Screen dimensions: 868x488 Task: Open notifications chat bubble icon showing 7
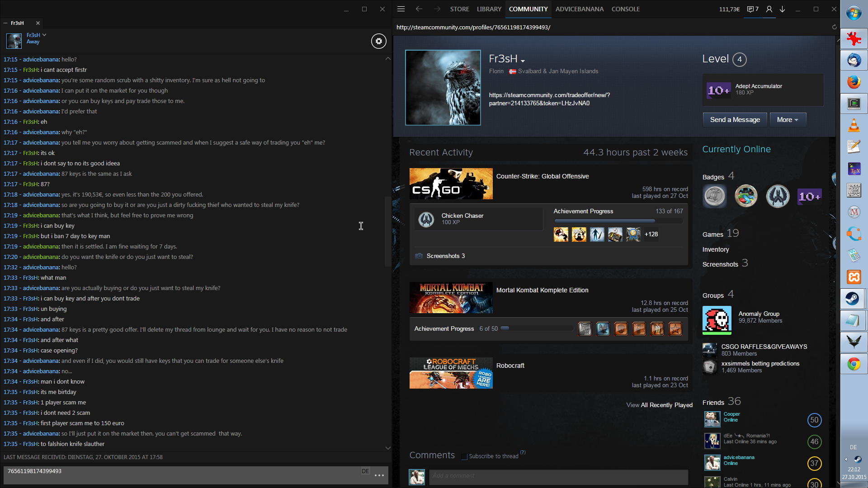pos(753,9)
